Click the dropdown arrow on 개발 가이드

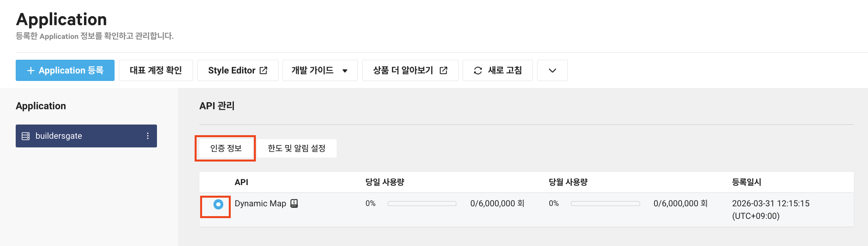point(345,70)
